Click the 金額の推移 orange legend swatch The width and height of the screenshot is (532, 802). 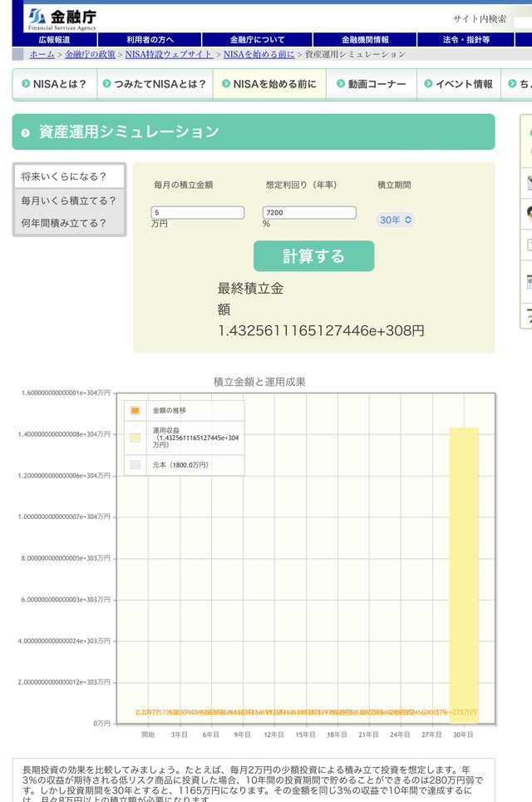point(135,411)
